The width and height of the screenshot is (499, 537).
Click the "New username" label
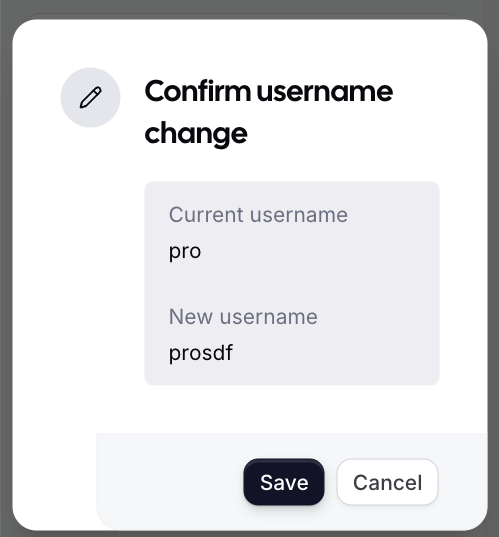pos(243,317)
